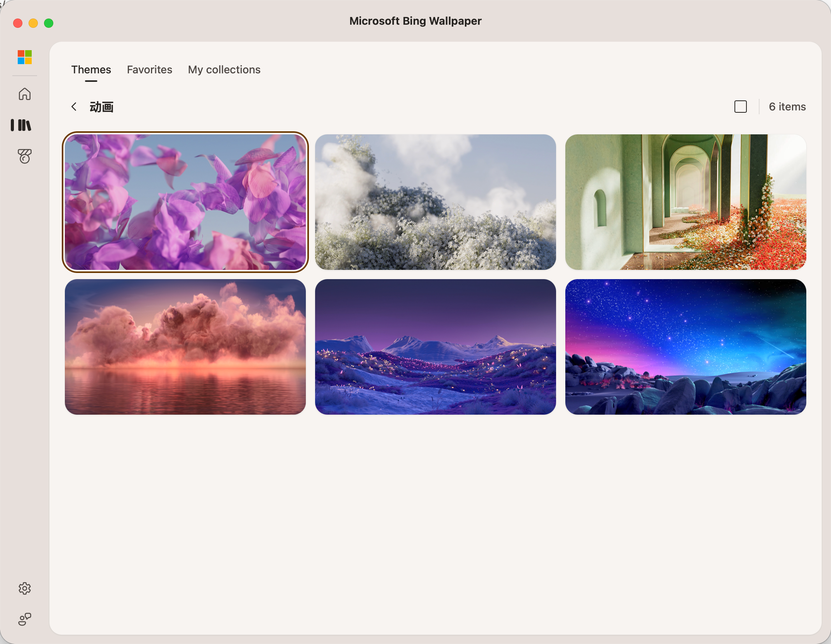This screenshot has height=644, width=831.
Task: Click the Microsoft logo in the sidebar
Action: (x=25, y=57)
